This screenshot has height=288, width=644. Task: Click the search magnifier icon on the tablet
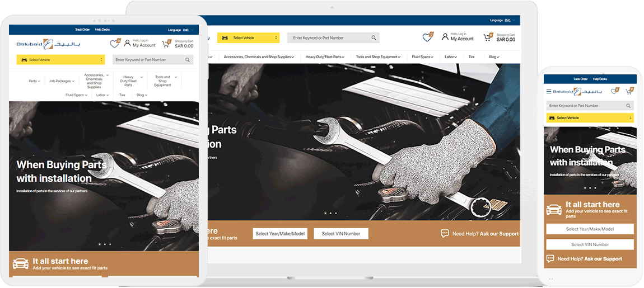click(x=187, y=60)
